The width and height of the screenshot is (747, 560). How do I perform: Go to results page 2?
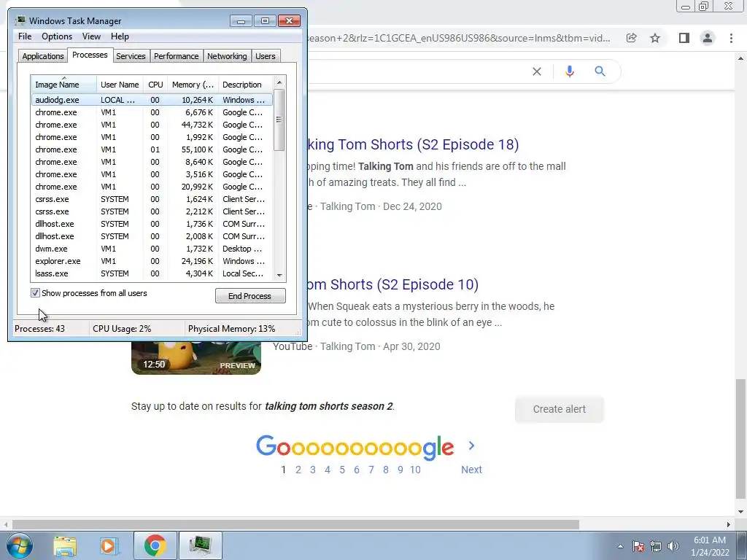tap(298, 470)
